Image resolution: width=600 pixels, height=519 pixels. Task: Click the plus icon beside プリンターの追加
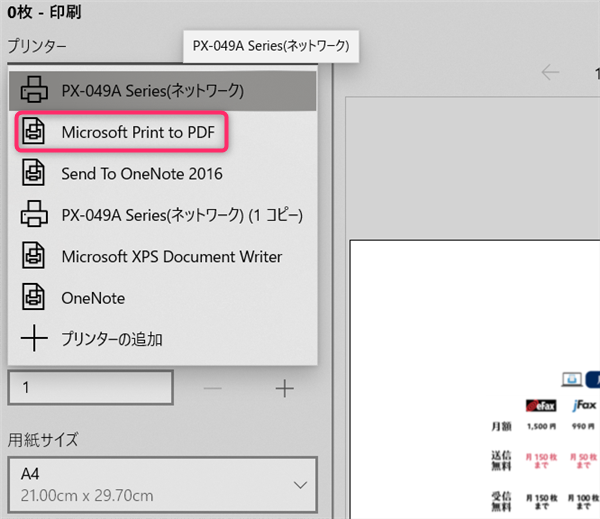point(34,338)
